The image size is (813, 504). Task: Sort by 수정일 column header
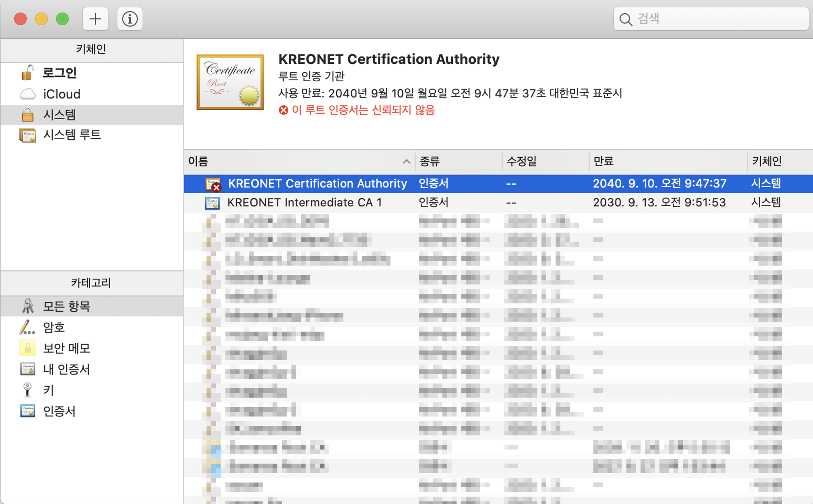click(522, 162)
